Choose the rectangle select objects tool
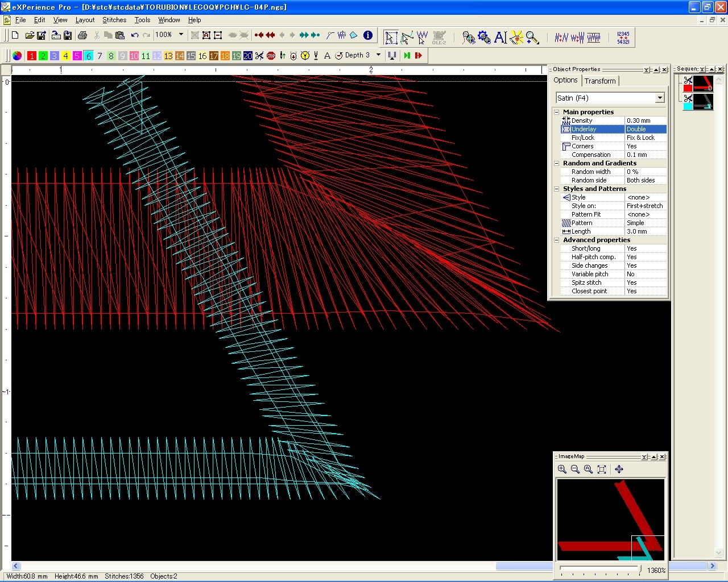 (x=391, y=38)
